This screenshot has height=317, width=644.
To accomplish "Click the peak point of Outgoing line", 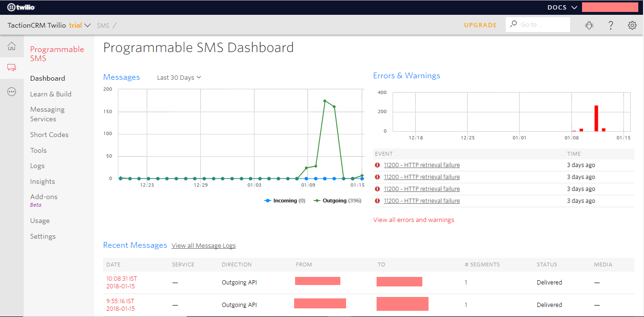I will pyautogui.click(x=325, y=101).
